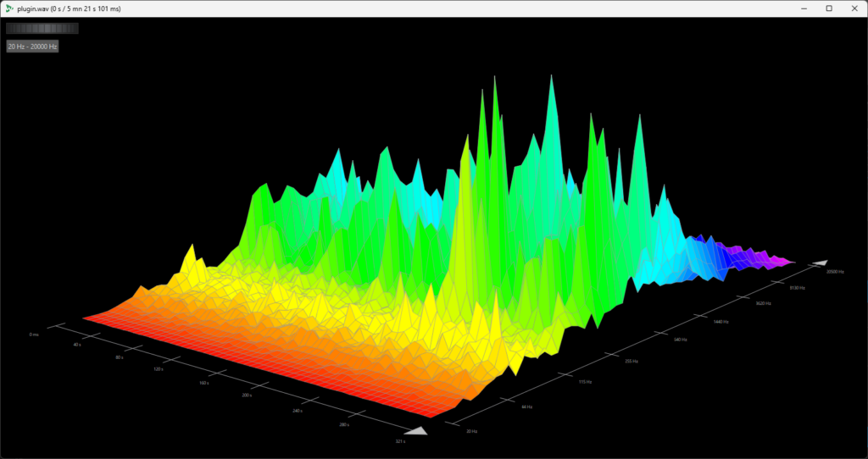Select the 540 Hz frequency axis marker
Viewport: 868px width, 459px height.
coord(680,340)
